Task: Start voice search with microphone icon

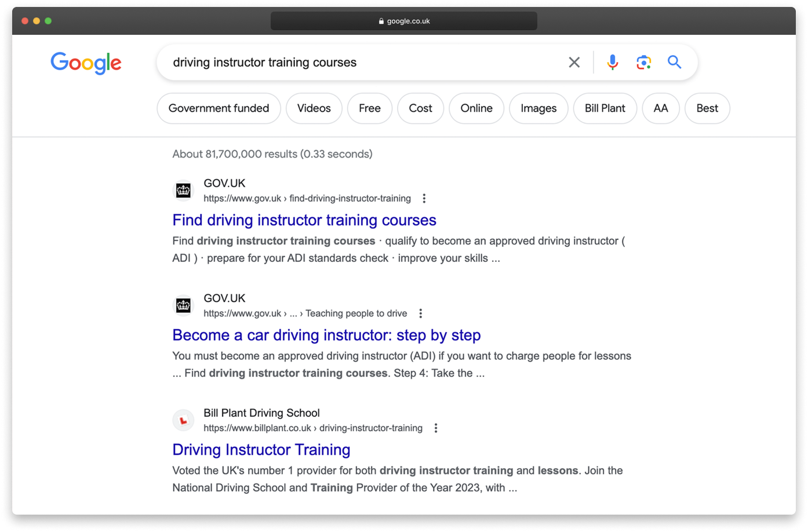Action: (612, 62)
